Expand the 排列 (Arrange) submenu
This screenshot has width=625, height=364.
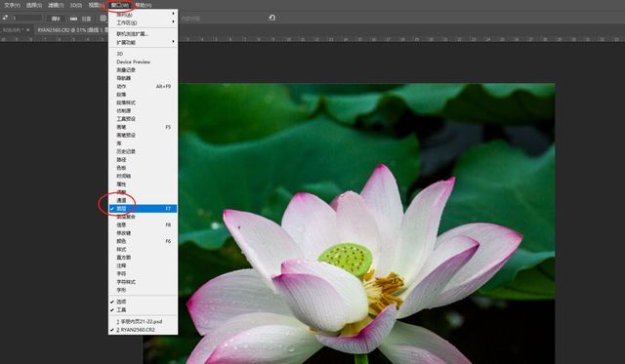[144, 15]
